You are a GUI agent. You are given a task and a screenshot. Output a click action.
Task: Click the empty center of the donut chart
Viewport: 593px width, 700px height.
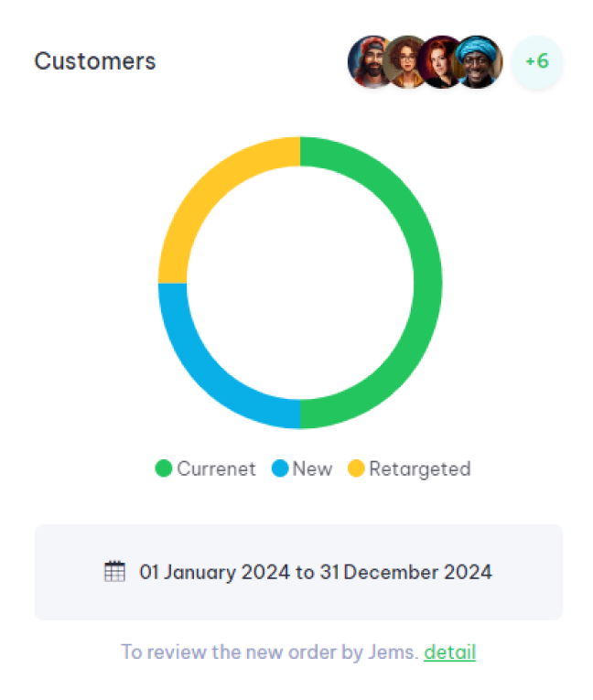click(300, 283)
